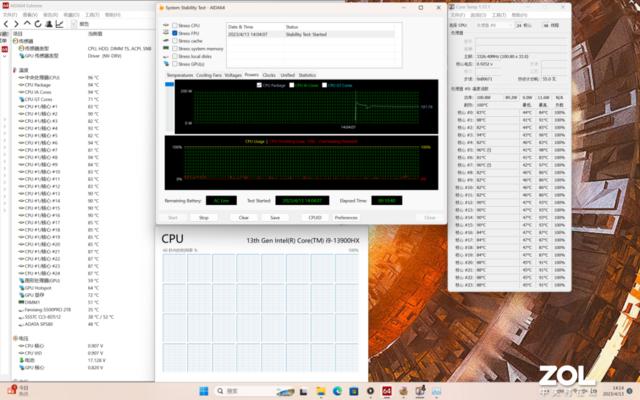Open the File (文件) menu in AIDA64
640x400 pixels.
tap(10, 15)
